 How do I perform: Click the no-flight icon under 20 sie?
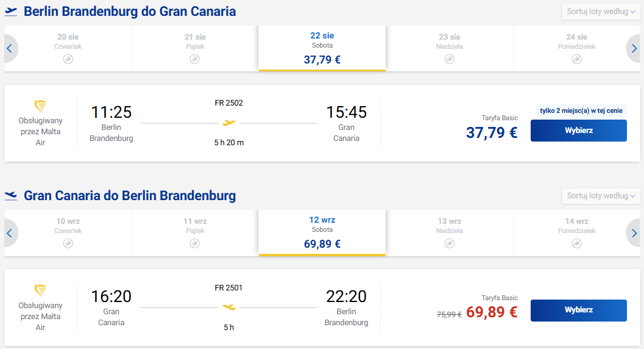tap(68, 59)
